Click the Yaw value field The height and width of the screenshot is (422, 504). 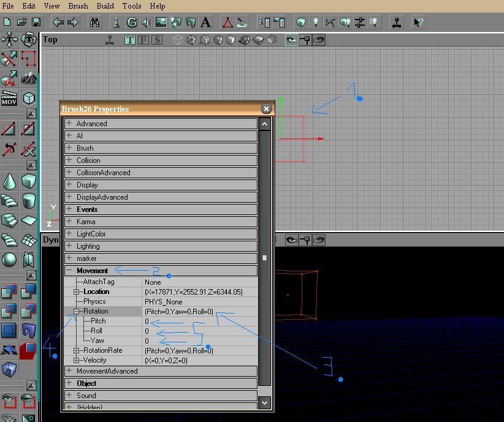pyautogui.click(x=200, y=341)
